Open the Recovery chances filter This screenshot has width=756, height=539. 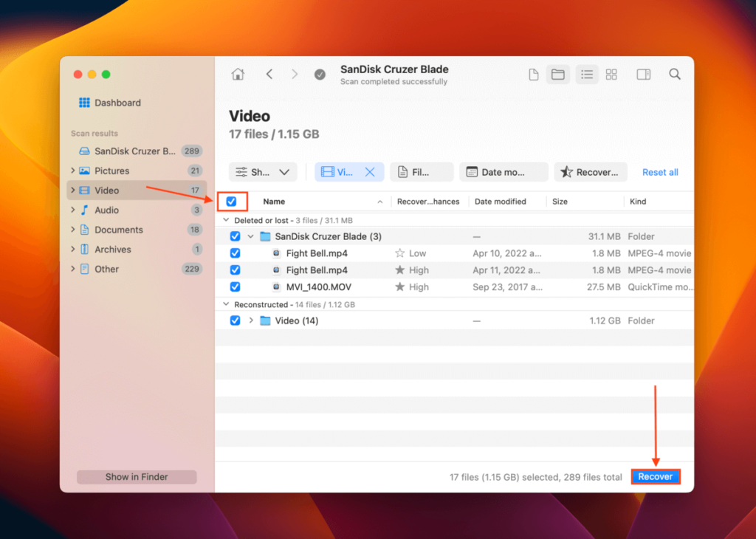pyautogui.click(x=590, y=172)
